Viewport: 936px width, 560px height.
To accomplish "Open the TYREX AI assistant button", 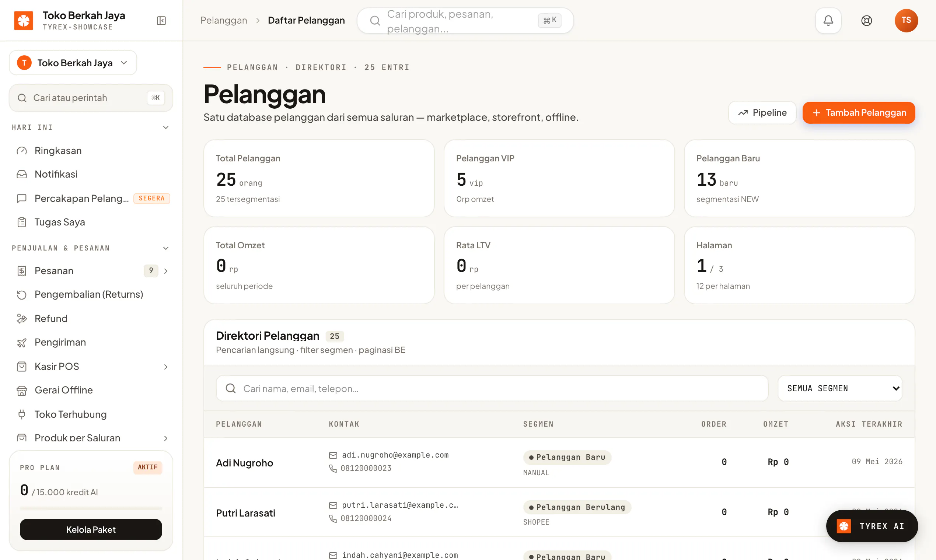I will 872,526.
